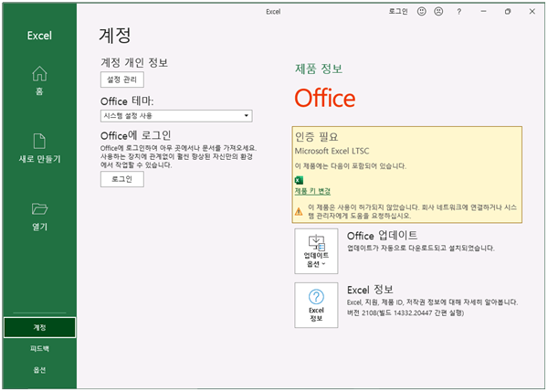The width and height of the screenshot is (548, 392).
Task: Select the Open (열기) folder icon
Action: pyautogui.click(x=39, y=208)
